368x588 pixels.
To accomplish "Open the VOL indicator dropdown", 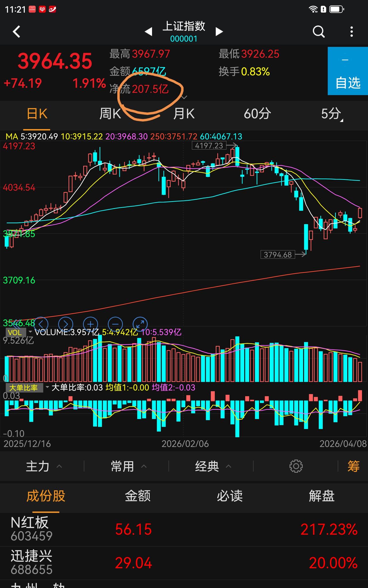I will pos(19,332).
